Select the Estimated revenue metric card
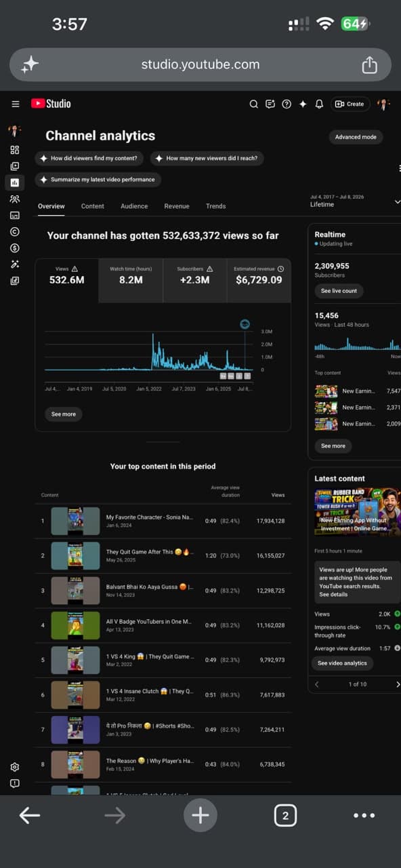The image size is (401, 868). point(259,280)
